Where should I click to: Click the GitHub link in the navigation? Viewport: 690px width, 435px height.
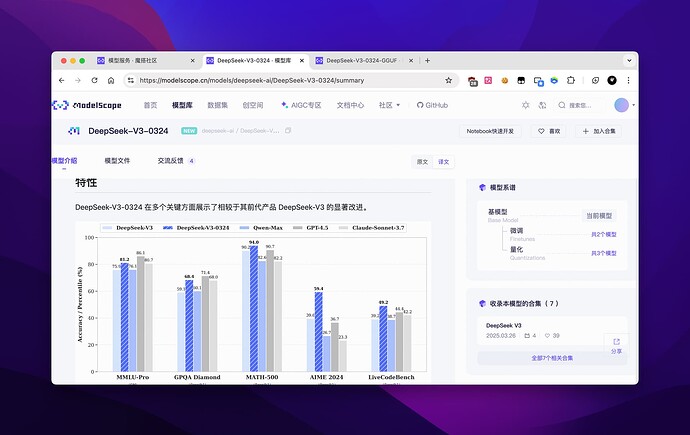(432, 105)
